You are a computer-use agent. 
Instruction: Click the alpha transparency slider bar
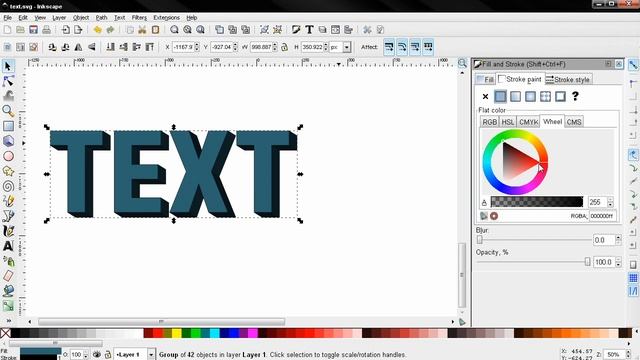tap(537, 202)
